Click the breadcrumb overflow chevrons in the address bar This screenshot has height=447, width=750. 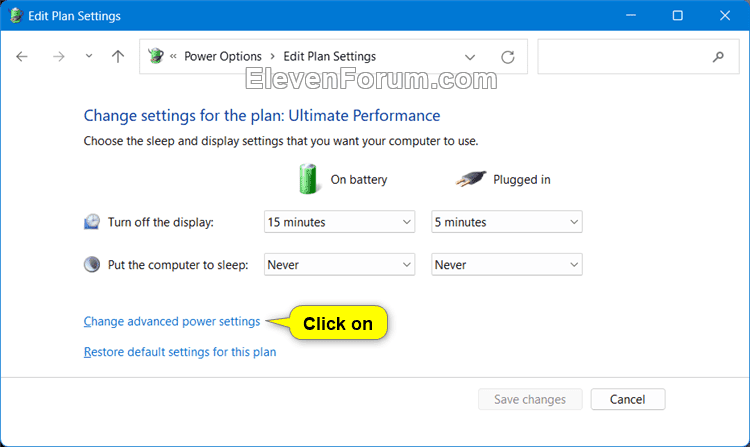point(173,56)
